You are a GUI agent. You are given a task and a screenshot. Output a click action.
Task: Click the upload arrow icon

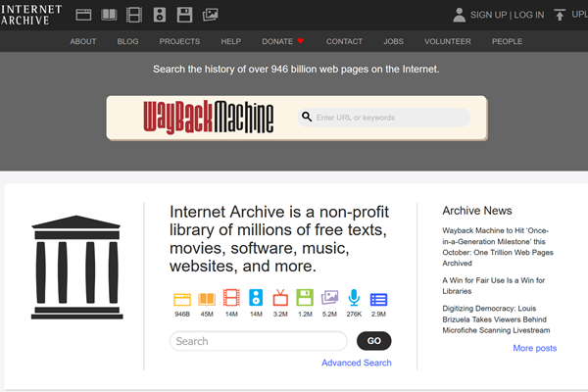click(560, 15)
